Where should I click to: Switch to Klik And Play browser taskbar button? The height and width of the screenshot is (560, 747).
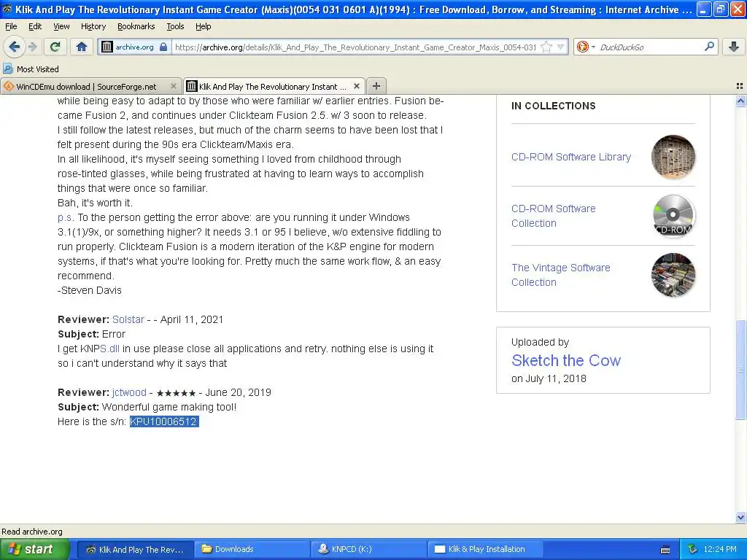click(135, 549)
